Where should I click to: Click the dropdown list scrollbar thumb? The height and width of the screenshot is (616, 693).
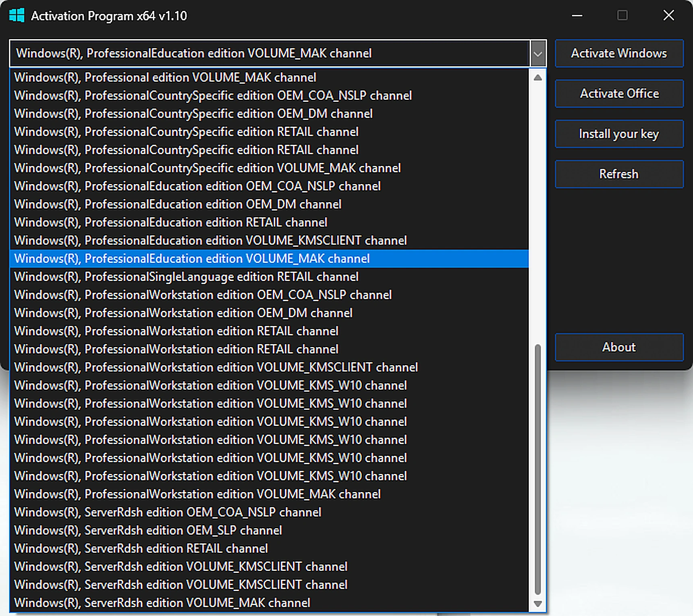(x=537, y=469)
